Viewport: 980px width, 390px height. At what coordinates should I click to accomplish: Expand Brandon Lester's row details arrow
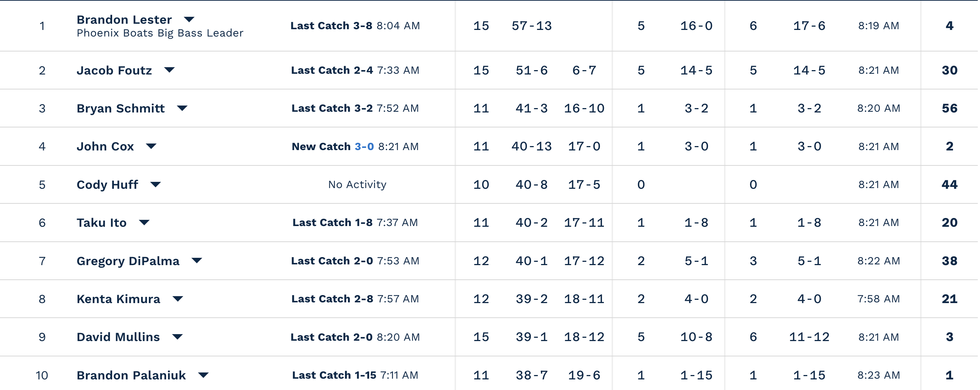[189, 19]
